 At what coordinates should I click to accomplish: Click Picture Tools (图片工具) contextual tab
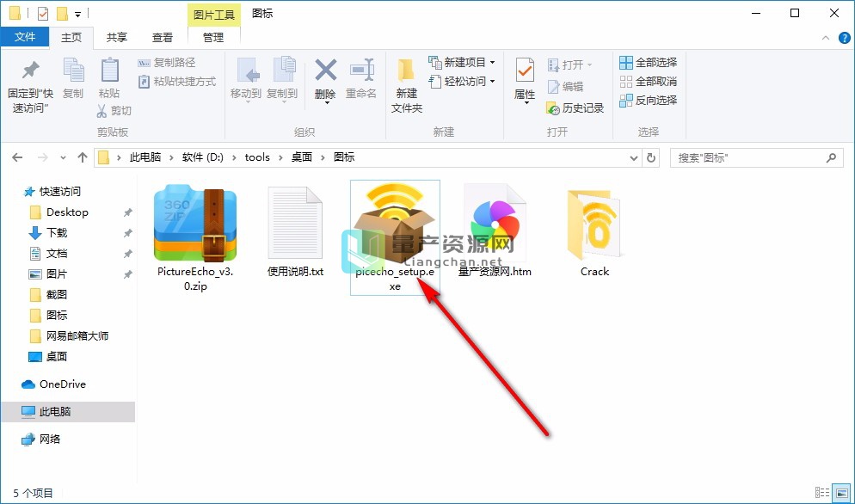point(213,15)
